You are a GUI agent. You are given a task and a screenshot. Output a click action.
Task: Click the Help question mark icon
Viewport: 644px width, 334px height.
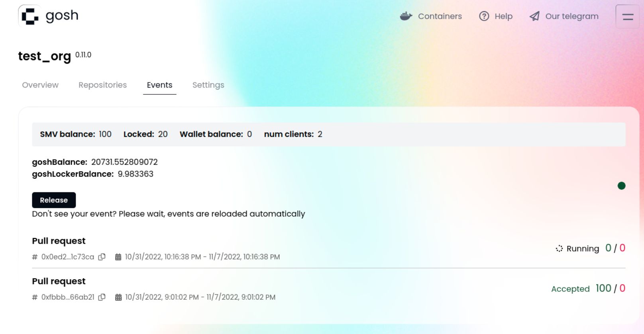coord(484,16)
